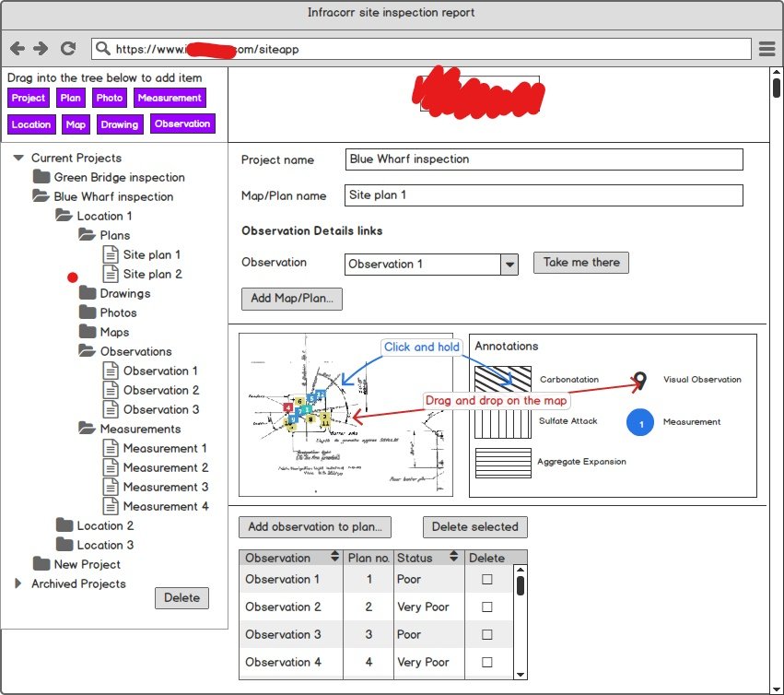Open the browser hamburger menu
The height and width of the screenshot is (695, 784).
(767, 49)
